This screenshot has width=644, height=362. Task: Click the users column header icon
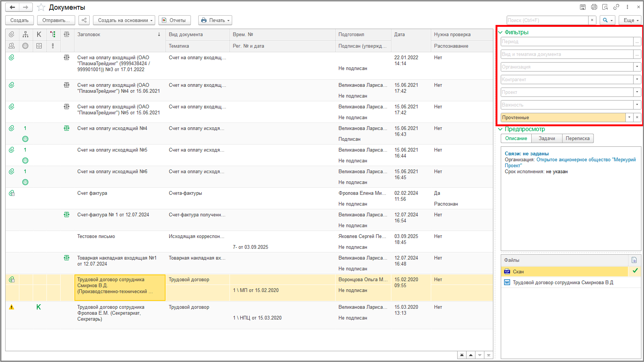point(12,46)
